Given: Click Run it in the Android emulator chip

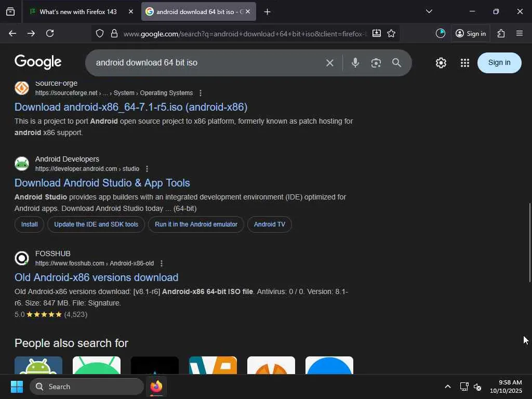Looking at the screenshot, I should [x=196, y=224].
